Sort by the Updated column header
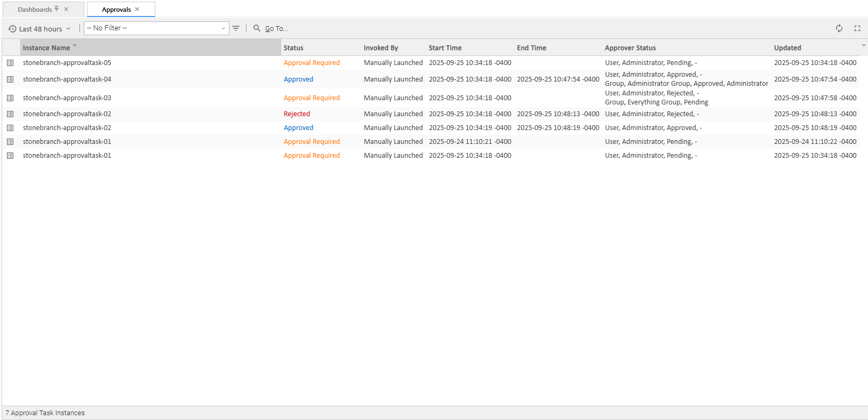Viewport: 868px width, 420px height. [x=787, y=48]
